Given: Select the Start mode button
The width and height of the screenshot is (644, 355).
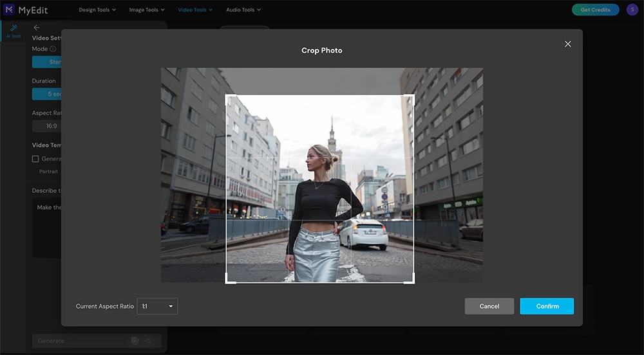Looking at the screenshot, I should click(x=46, y=62).
